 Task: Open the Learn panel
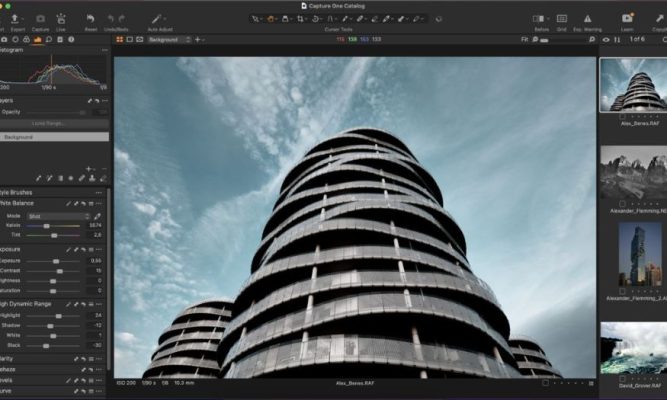(627, 18)
